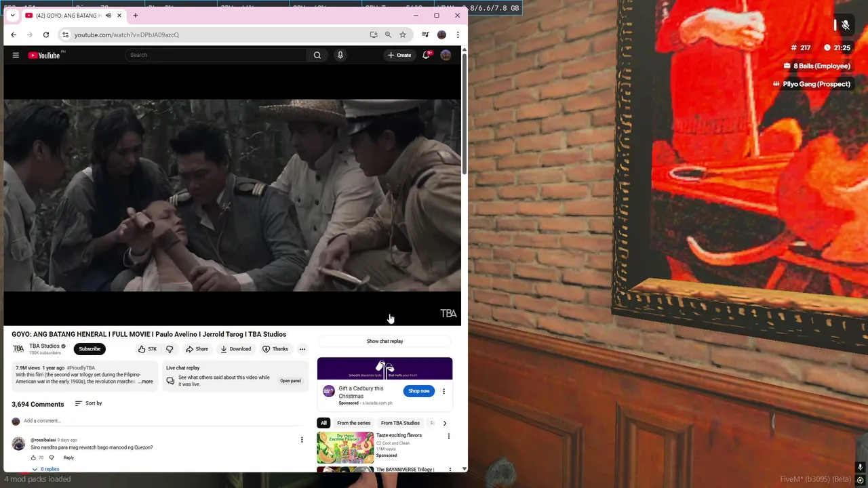868x488 pixels.
Task: Go back in Chrome
Action: click(14, 35)
